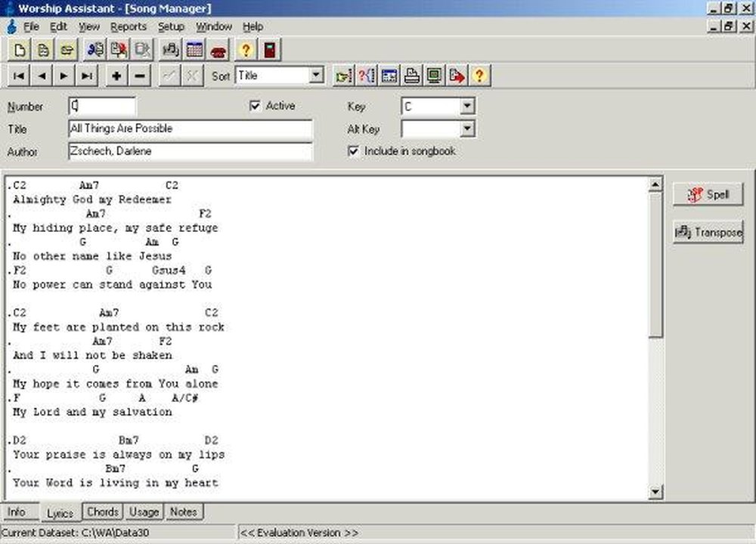This screenshot has width=756, height=544.
Task: Select the export icon with red arrow
Action: 456,76
